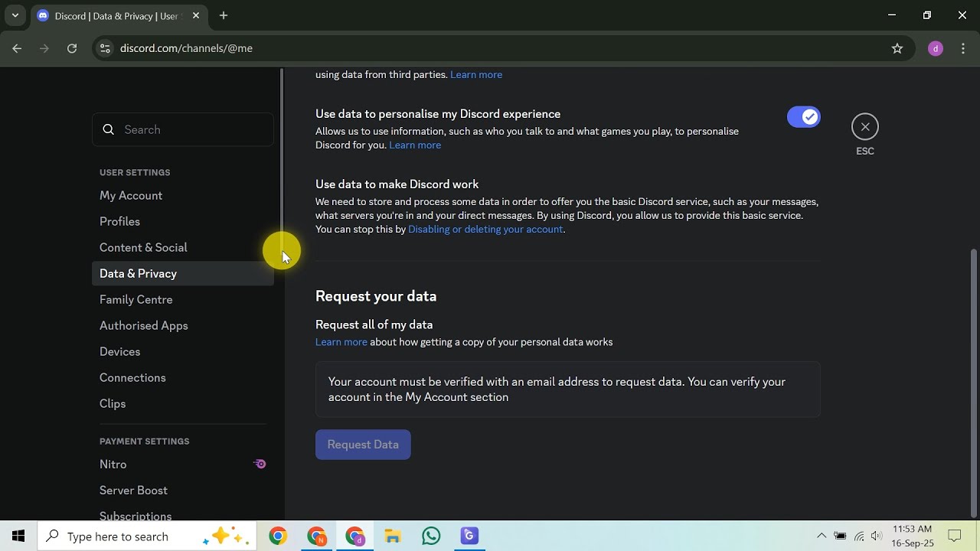Open Family Centre settings
Screen dimensions: 980x551
(183, 300)
